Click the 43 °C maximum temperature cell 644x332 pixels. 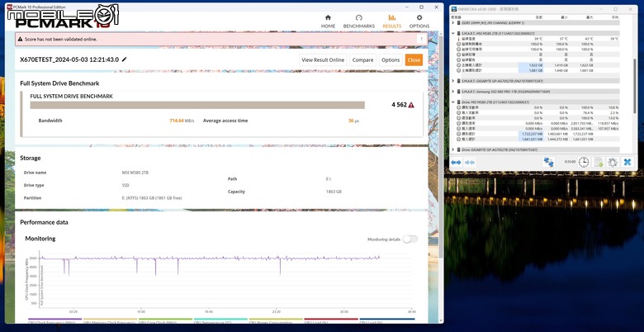590,39
